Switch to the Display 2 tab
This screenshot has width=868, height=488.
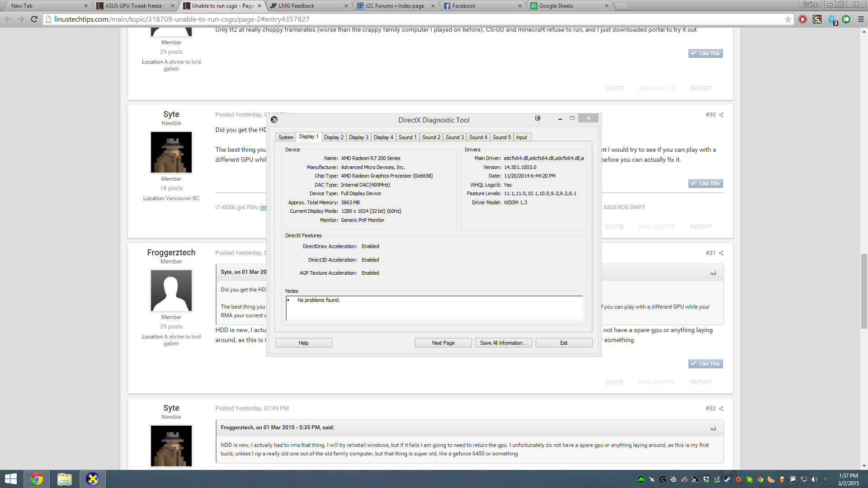coord(334,137)
